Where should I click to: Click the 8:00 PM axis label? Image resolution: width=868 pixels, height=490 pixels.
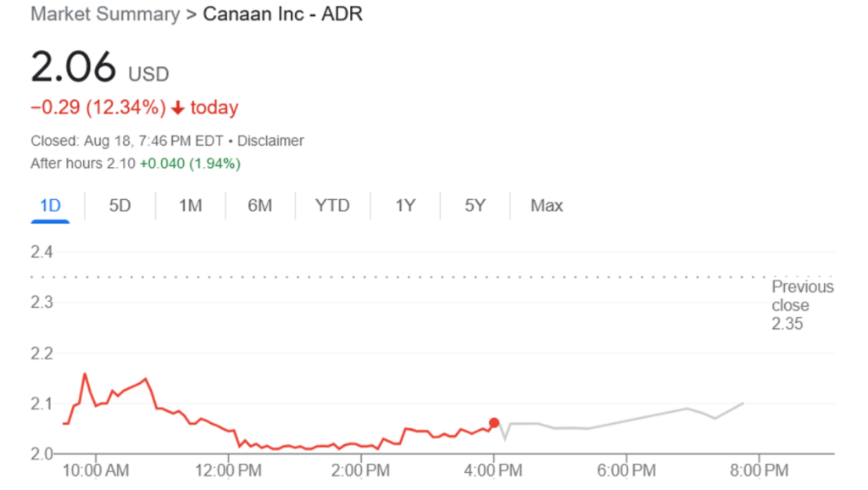coord(759,470)
